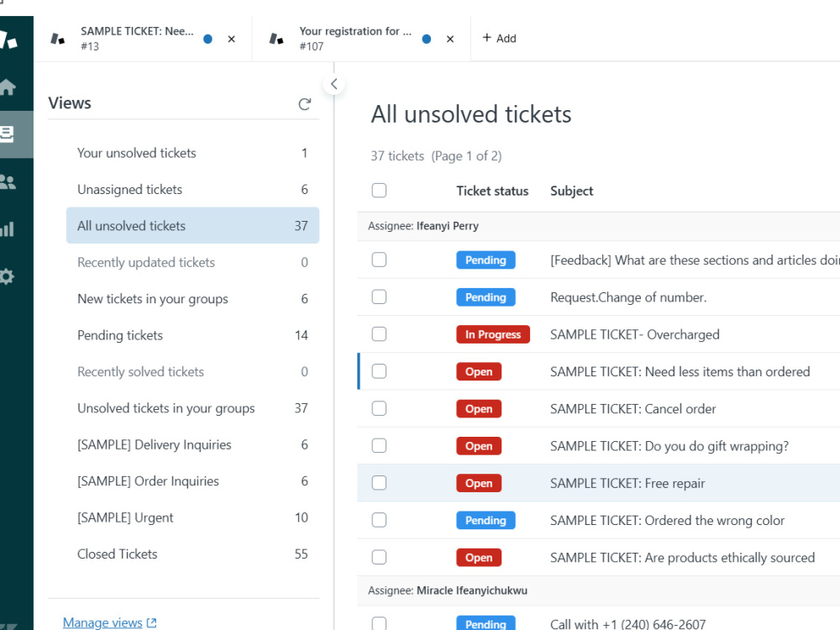Open Ordered the wrong color ticket
The image size is (840, 630).
[667, 521]
